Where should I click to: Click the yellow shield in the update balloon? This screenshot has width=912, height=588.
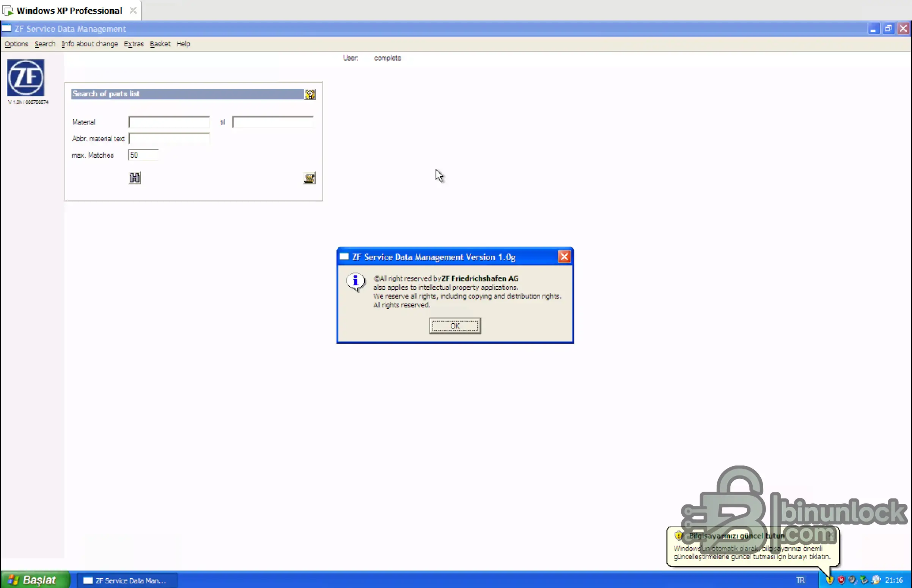pyautogui.click(x=678, y=536)
